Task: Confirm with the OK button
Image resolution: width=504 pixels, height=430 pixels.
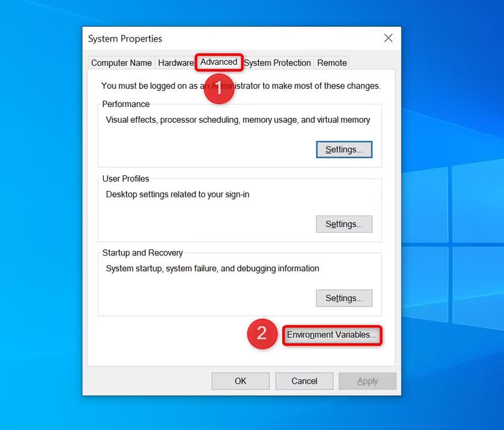Action: point(241,381)
